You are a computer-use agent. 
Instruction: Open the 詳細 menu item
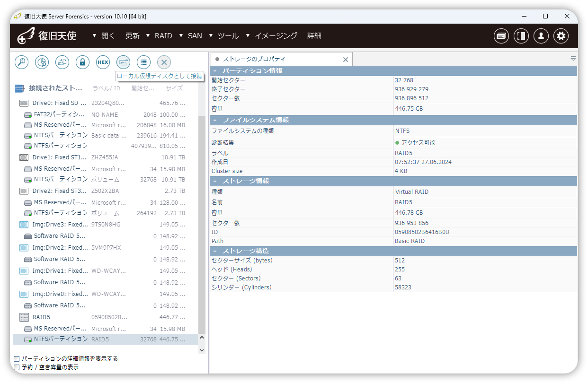[x=314, y=36]
